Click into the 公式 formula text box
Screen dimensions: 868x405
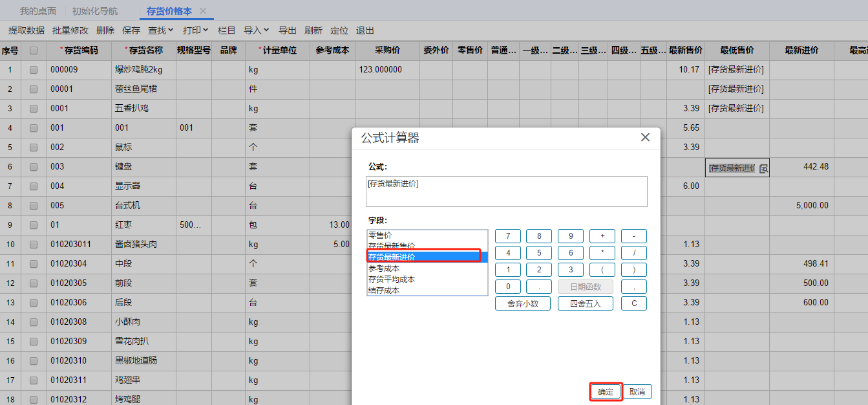(506, 192)
